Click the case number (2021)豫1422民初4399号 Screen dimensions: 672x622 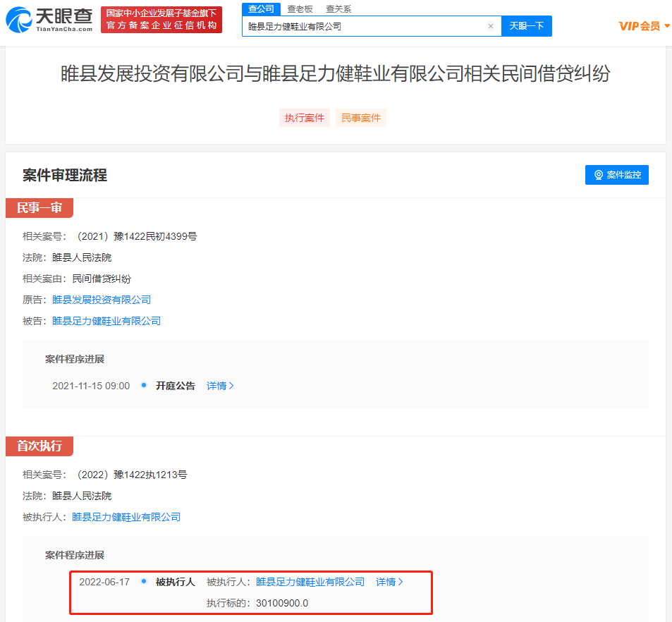coord(135,236)
